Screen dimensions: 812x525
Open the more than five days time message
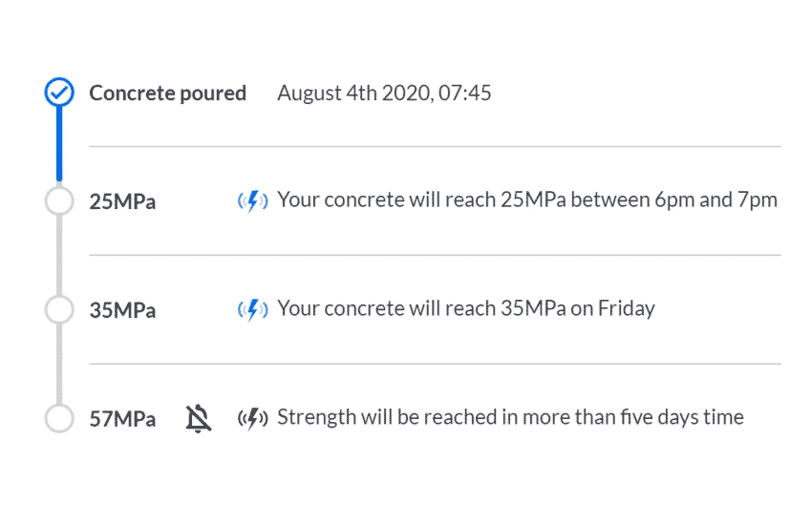click(x=511, y=417)
